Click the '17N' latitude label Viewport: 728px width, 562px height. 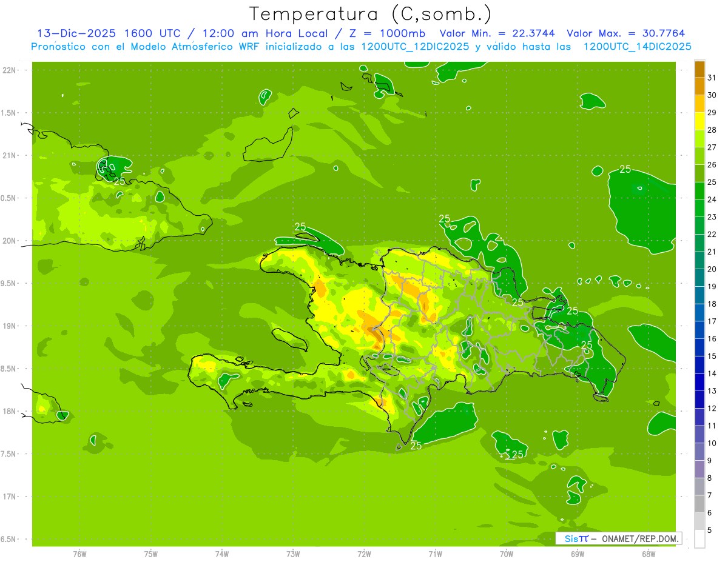pos(9,497)
